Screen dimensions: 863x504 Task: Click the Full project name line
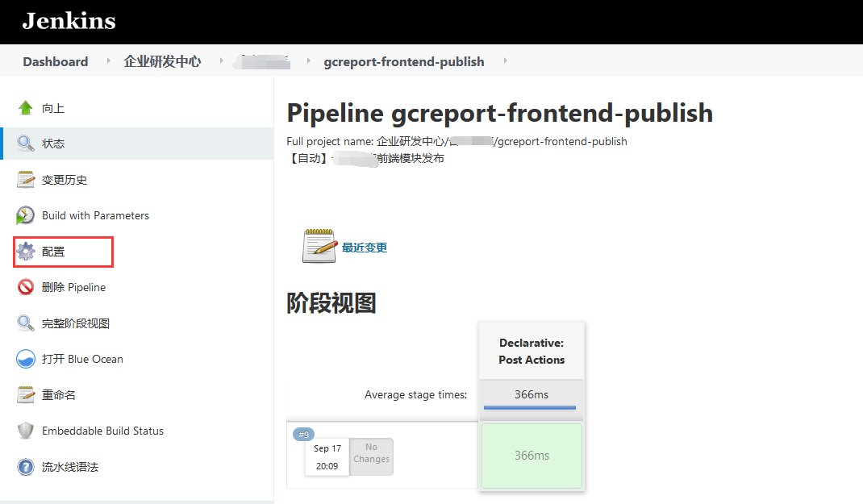[x=457, y=141]
